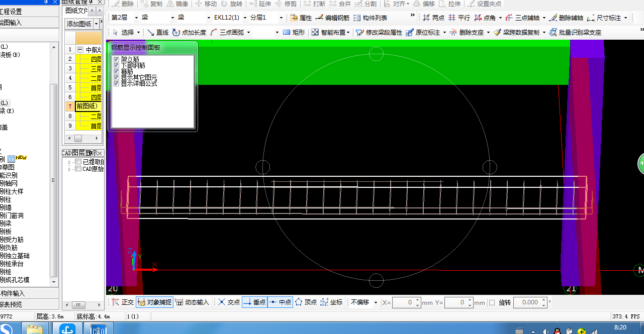644x334 pixels.
Task: Select the 修剪 (trim) tool
Action: point(285,4)
